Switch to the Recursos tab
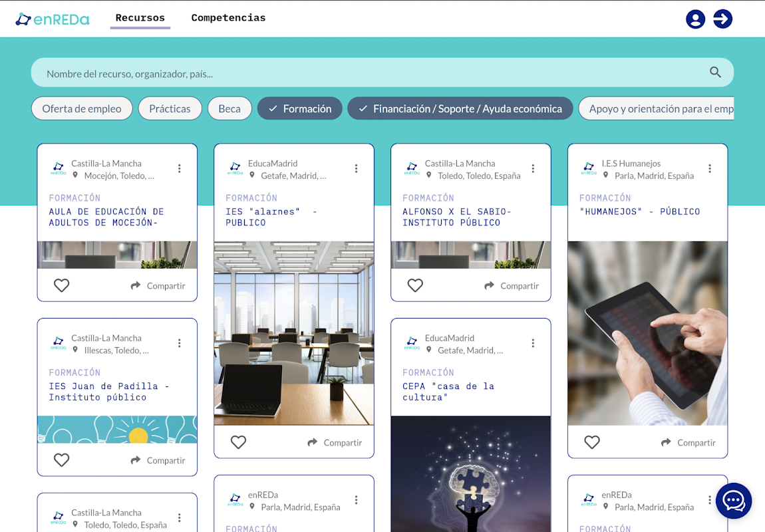765x532 pixels. [140, 18]
